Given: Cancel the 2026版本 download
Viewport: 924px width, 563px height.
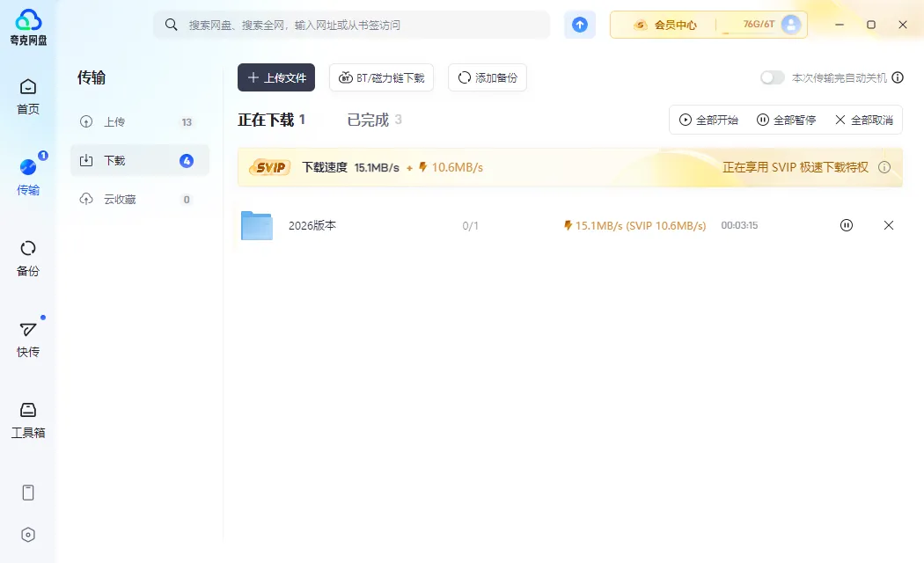Looking at the screenshot, I should click(889, 225).
